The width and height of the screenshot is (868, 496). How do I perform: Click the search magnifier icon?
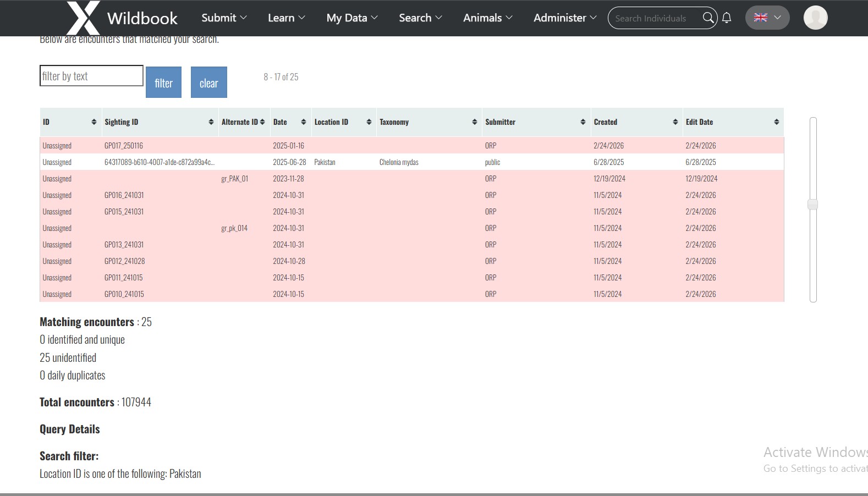[x=708, y=18]
